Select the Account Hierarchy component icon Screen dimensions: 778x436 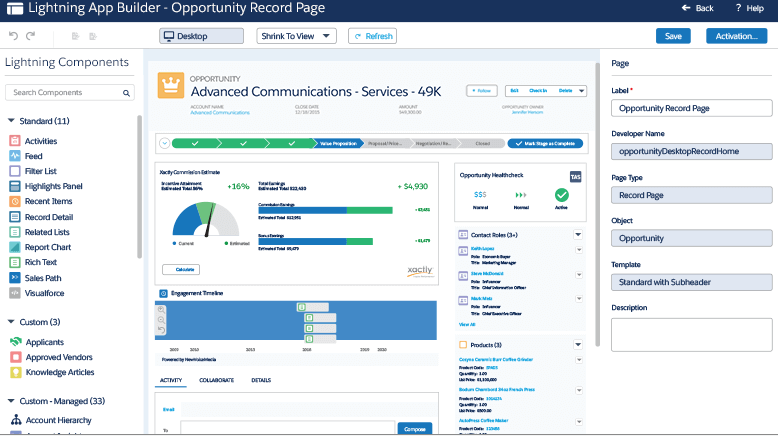tap(16, 420)
